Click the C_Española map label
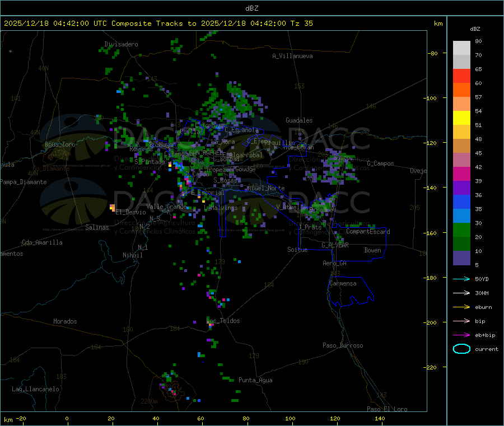Screen dimensions: 504x426 click(x=241, y=130)
